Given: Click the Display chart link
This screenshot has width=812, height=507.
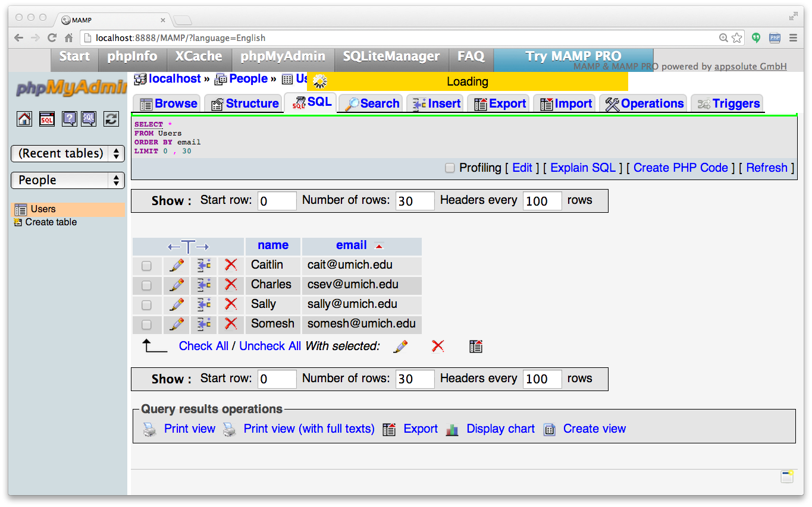Looking at the screenshot, I should coord(500,429).
